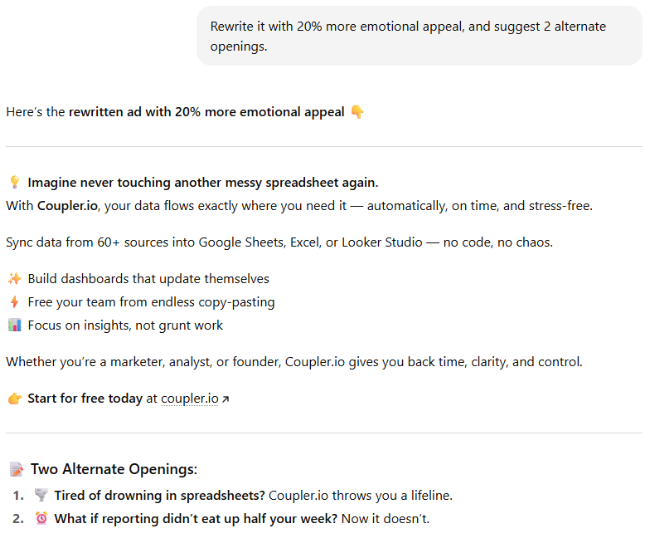Click the memo emoji beside "Two Alternate Openings"
650x537 pixels.
coord(15,469)
